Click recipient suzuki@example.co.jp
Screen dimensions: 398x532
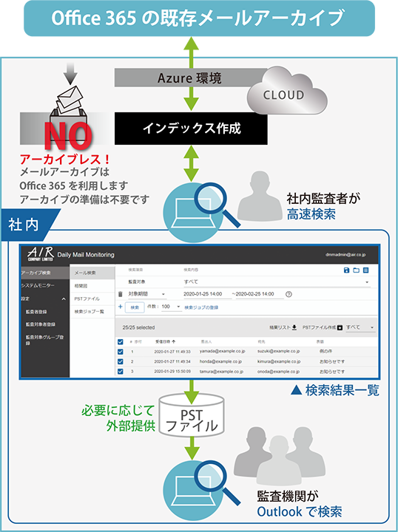coord(279,352)
